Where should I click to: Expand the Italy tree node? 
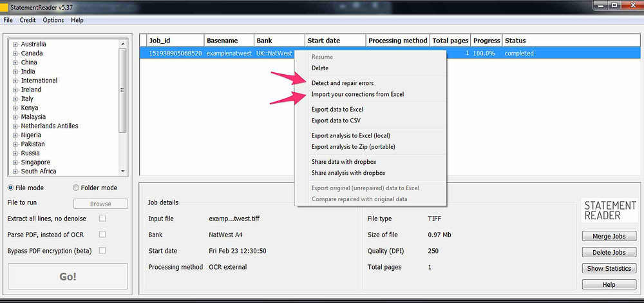point(15,99)
